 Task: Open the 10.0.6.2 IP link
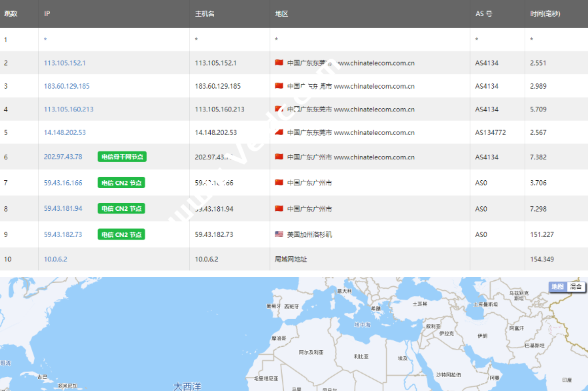coord(55,259)
